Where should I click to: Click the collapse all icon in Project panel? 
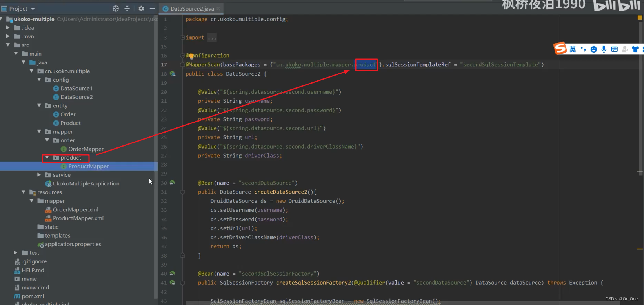[127, 9]
